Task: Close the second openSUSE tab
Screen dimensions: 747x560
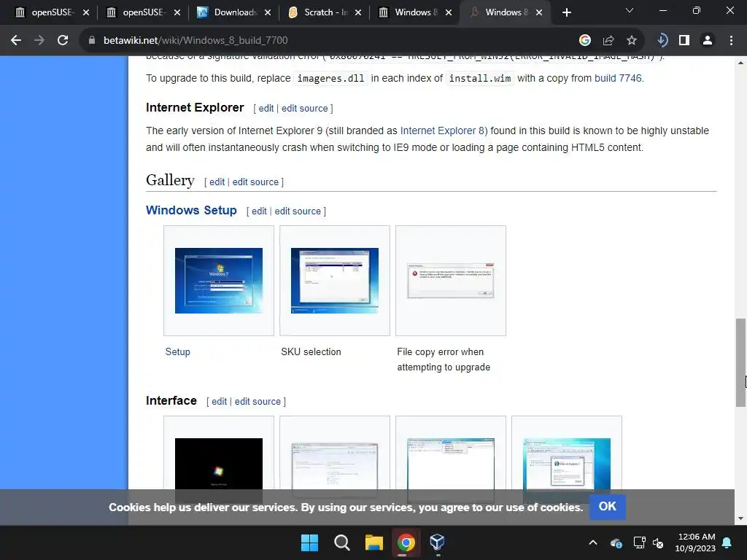Action: (177, 12)
